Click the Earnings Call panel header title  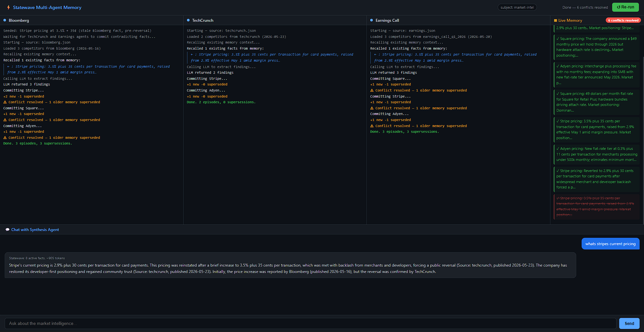point(387,20)
